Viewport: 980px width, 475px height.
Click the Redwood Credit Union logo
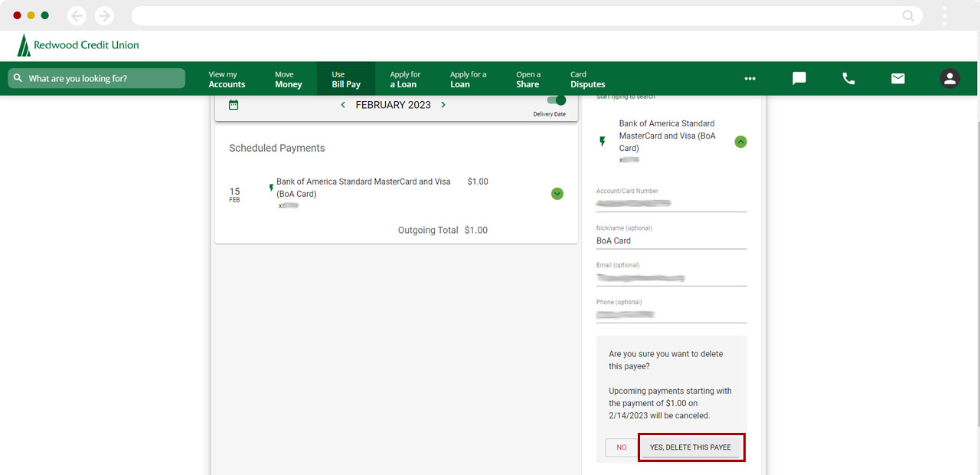click(78, 45)
